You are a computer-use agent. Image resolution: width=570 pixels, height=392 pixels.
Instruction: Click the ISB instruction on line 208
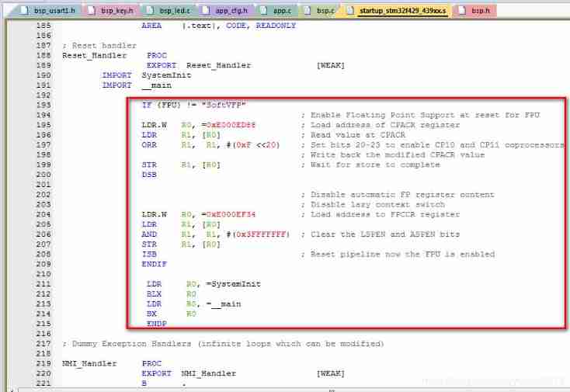(149, 254)
